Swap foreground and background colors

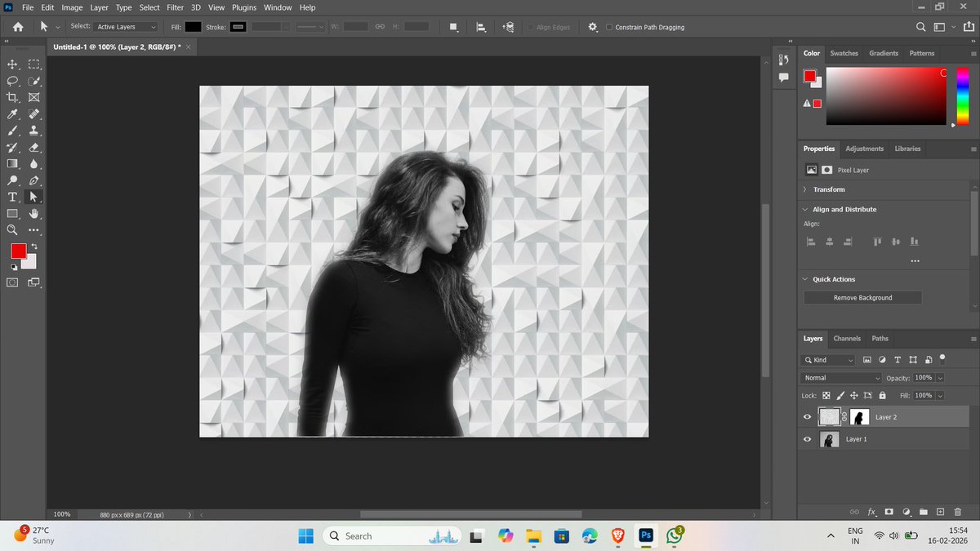tap(34, 246)
